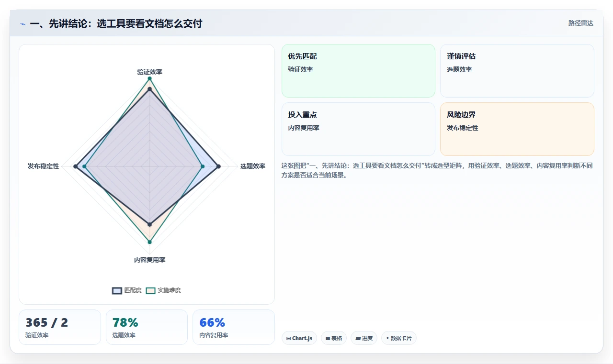Click the teal 实施难度 point on the 选题效率 axis
This screenshot has height=364, width=613.
coord(203,166)
